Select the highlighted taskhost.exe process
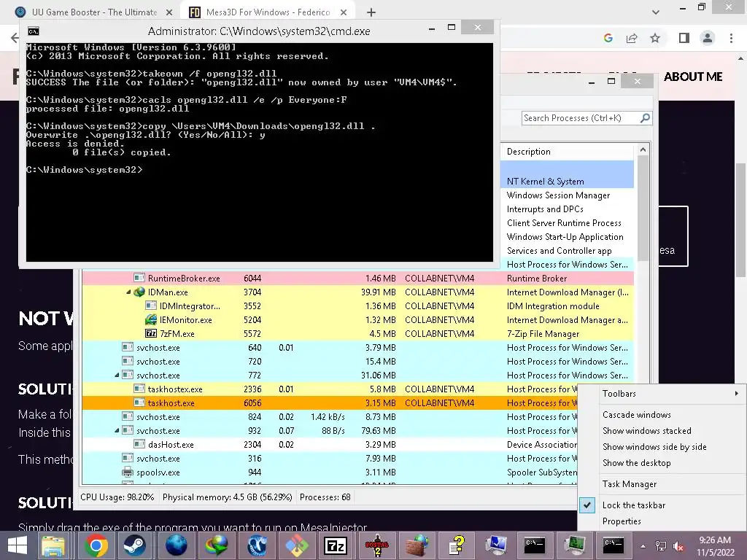 tap(330, 402)
